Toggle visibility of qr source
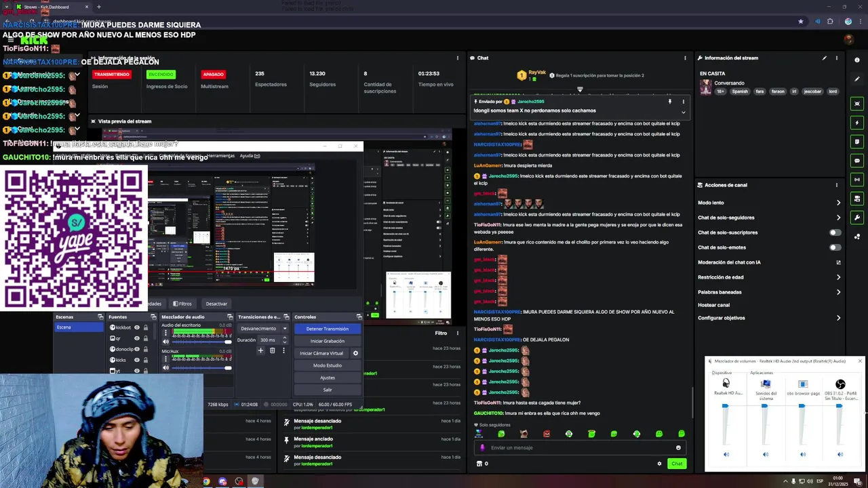The height and width of the screenshot is (488, 868). (x=137, y=338)
